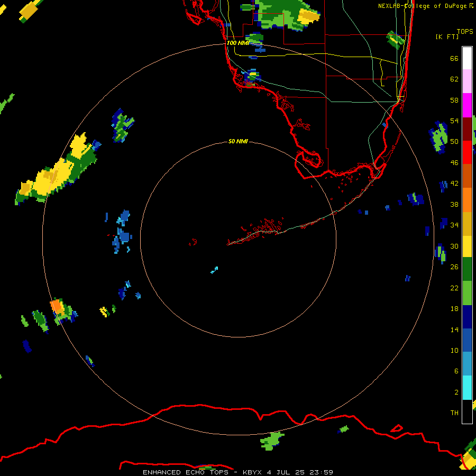476x476 pixels.
Task: Click the cyan legend swatch
Action: (x=467, y=388)
